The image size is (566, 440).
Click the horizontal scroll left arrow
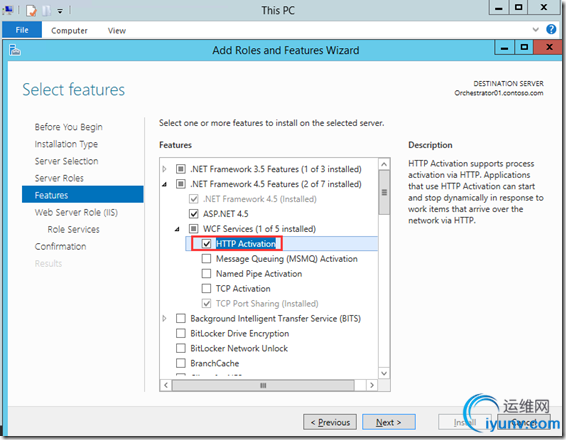[x=166, y=385]
